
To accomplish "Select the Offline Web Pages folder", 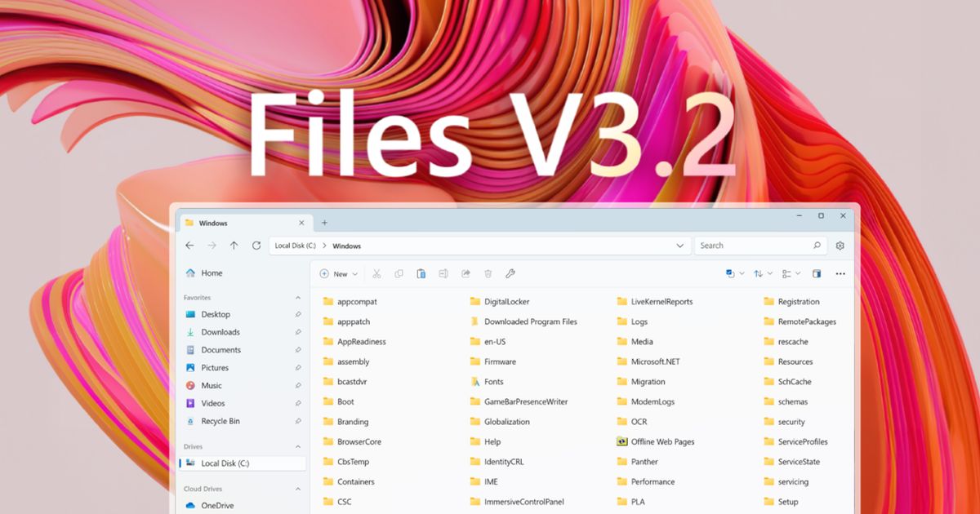I will [x=655, y=442].
